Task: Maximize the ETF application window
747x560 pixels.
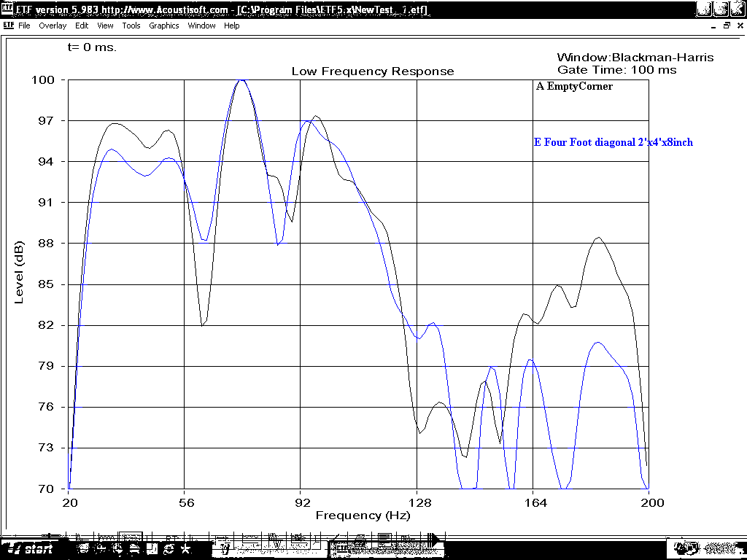Action: [x=720, y=9]
